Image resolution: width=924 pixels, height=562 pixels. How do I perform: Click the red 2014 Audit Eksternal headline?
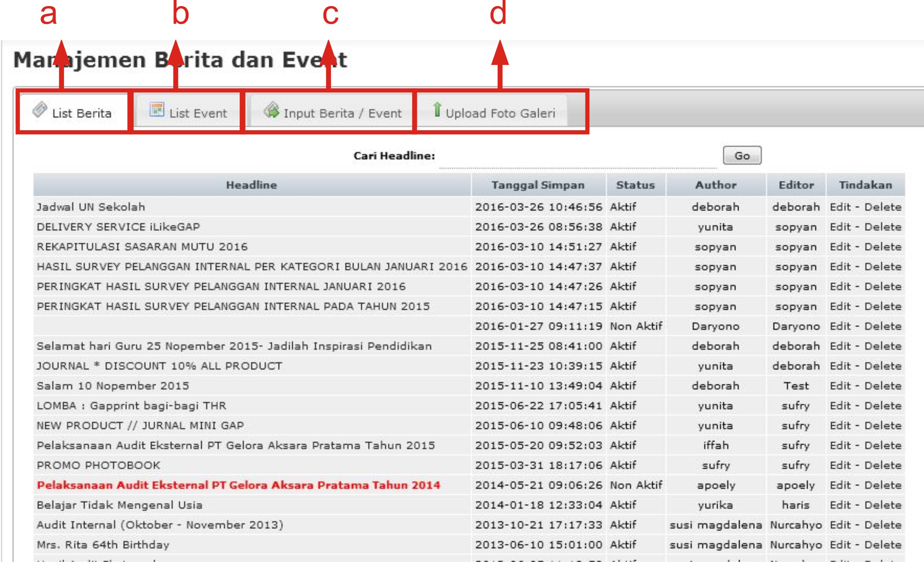pyautogui.click(x=238, y=485)
